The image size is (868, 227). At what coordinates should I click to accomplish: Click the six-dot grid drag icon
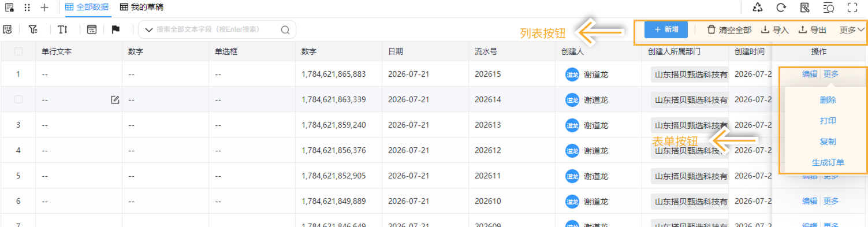point(27,8)
